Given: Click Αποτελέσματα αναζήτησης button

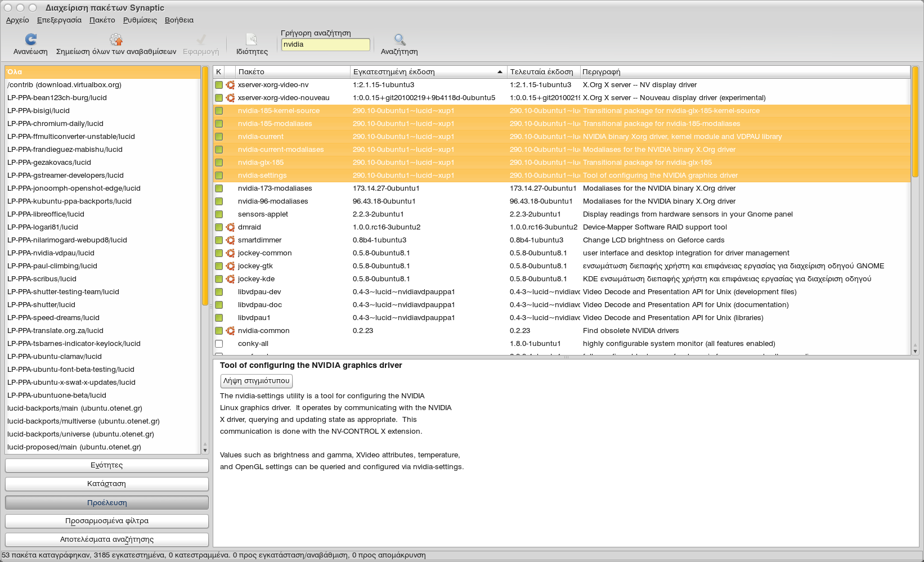Looking at the screenshot, I should [x=107, y=539].
